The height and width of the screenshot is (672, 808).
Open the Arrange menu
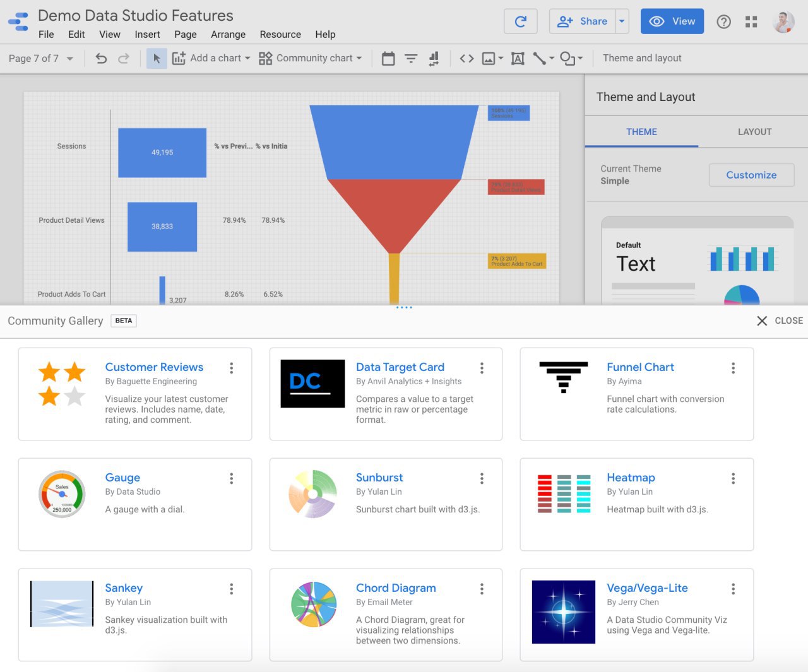(228, 35)
